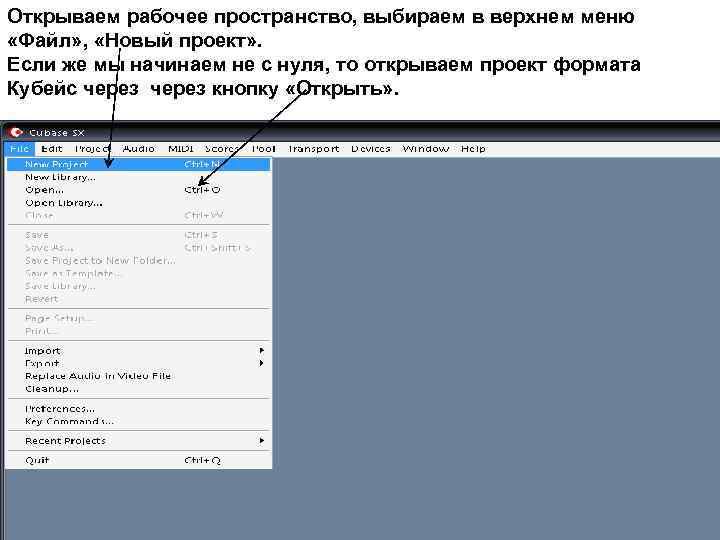This screenshot has width=720, height=540.
Task: Open the Audio menu
Action: (139, 149)
